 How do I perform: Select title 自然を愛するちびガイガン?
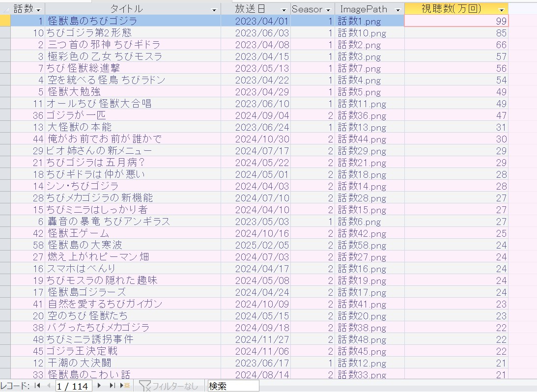click(x=133, y=304)
